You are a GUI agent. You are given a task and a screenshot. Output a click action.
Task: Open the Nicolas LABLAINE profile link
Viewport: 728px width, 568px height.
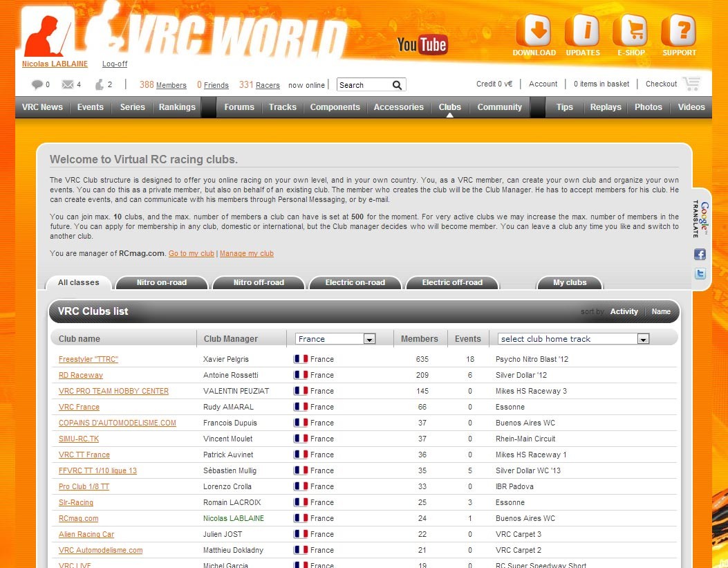click(55, 64)
